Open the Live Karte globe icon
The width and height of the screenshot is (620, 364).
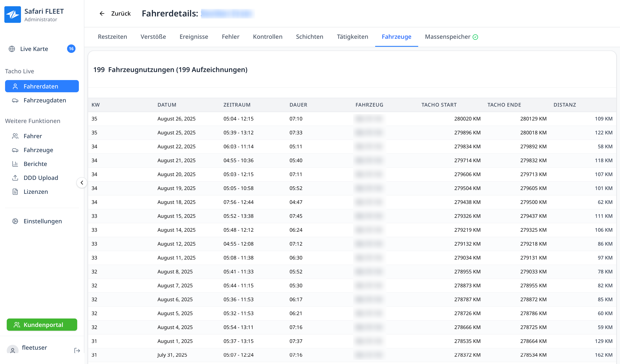pos(12,49)
